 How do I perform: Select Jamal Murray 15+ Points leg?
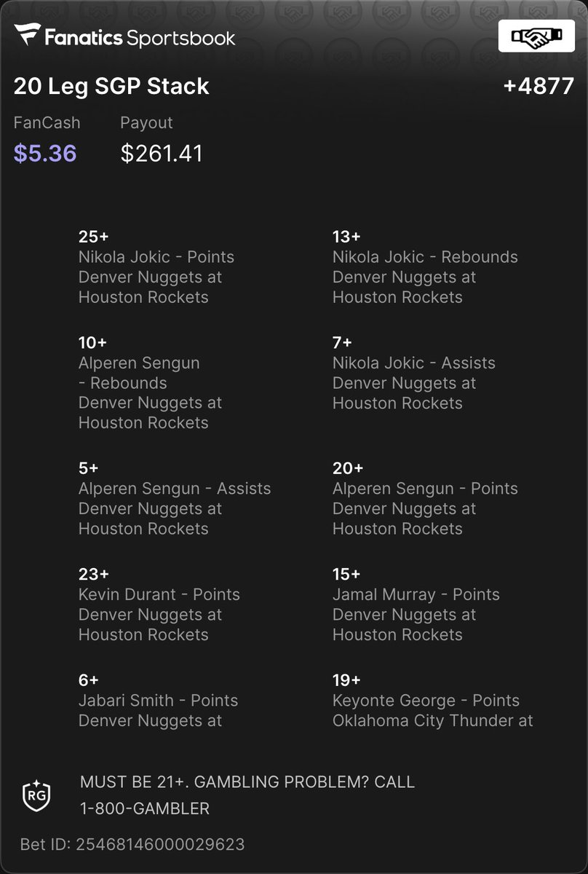[x=416, y=604]
